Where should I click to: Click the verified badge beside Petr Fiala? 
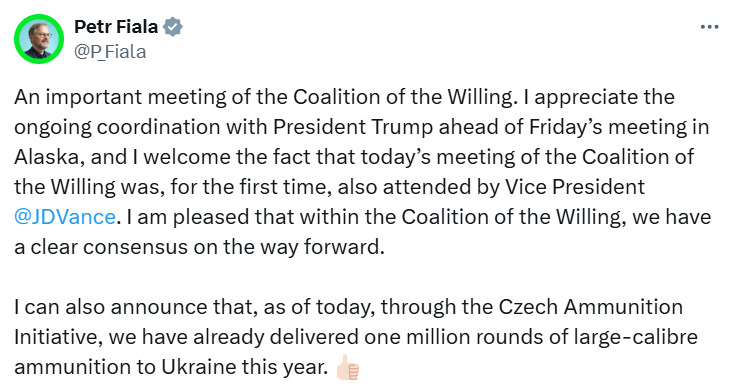pos(173,27)
